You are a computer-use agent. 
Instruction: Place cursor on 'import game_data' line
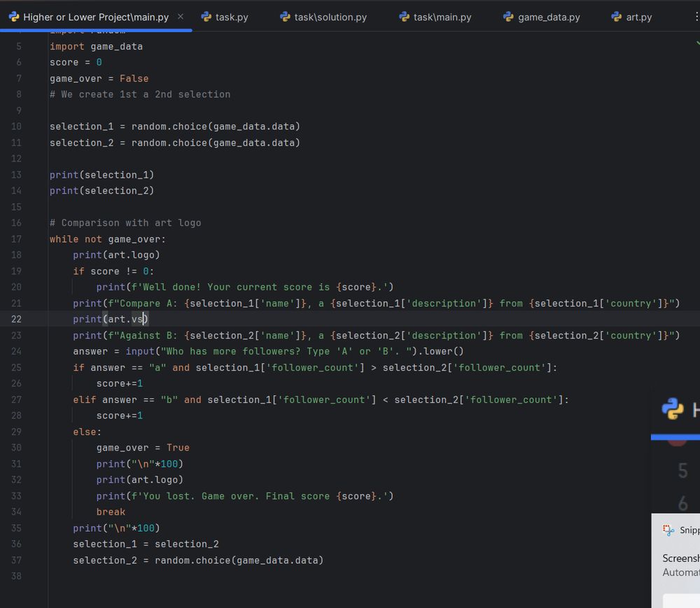(x=96, y=46)
